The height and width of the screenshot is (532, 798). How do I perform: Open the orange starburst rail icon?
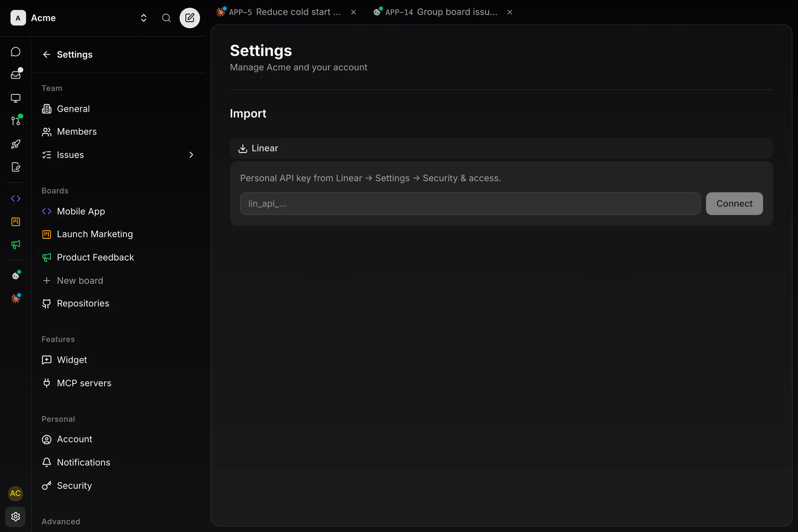click(x=16, y=299)
